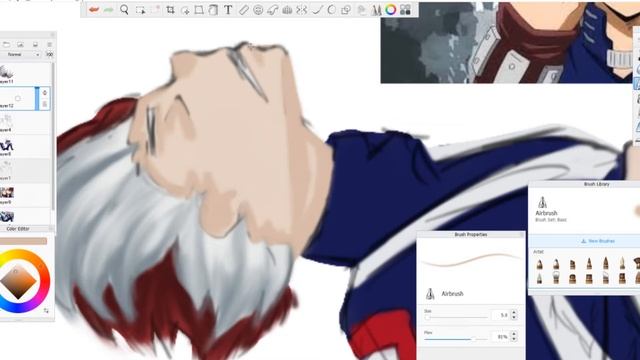The width and height of the screenshot is (640, 360).
Task: Click the Add Image icon in layer panel
Action: point(20,44)
